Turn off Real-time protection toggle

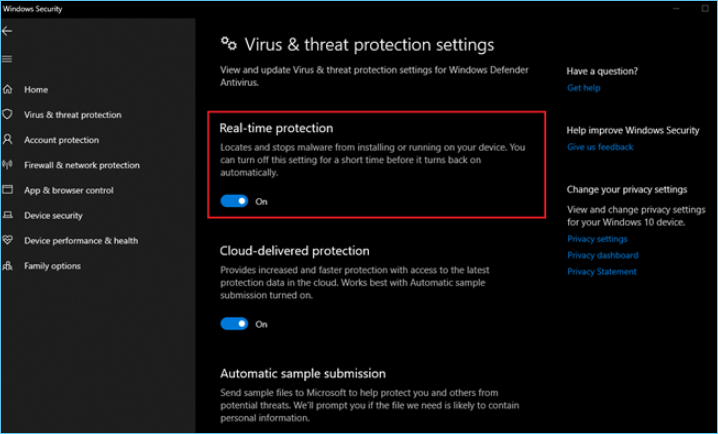[x=234, y=201]
